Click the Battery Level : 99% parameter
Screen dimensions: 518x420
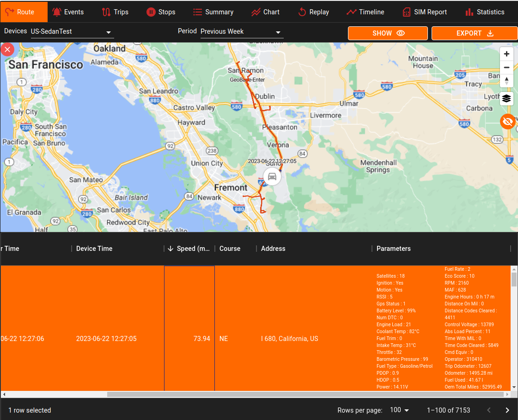pos(396,310)
